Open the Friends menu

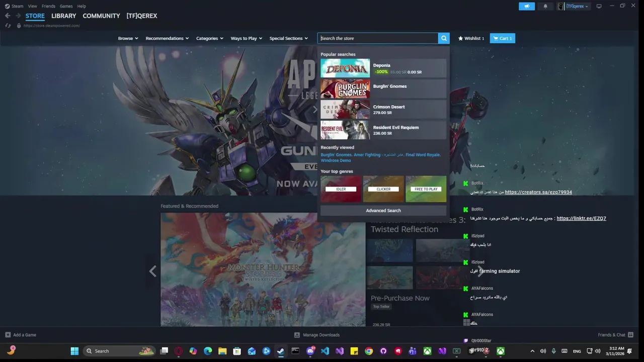pos(48,6)
